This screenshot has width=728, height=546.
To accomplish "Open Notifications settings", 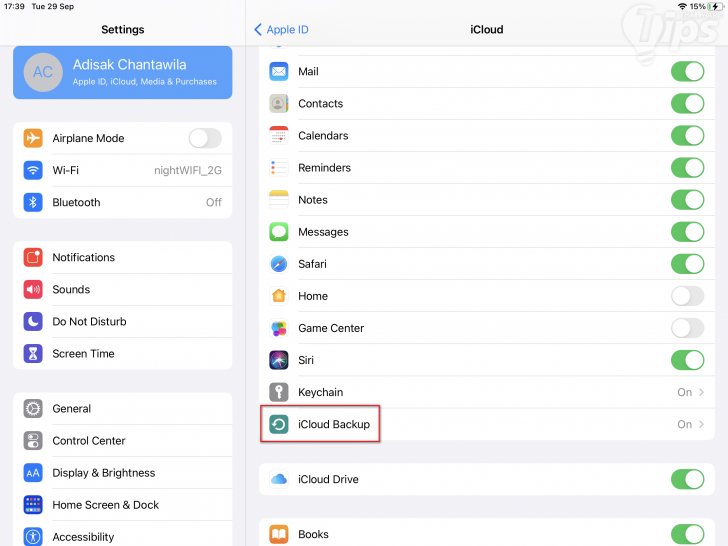I will click(123, 257).
